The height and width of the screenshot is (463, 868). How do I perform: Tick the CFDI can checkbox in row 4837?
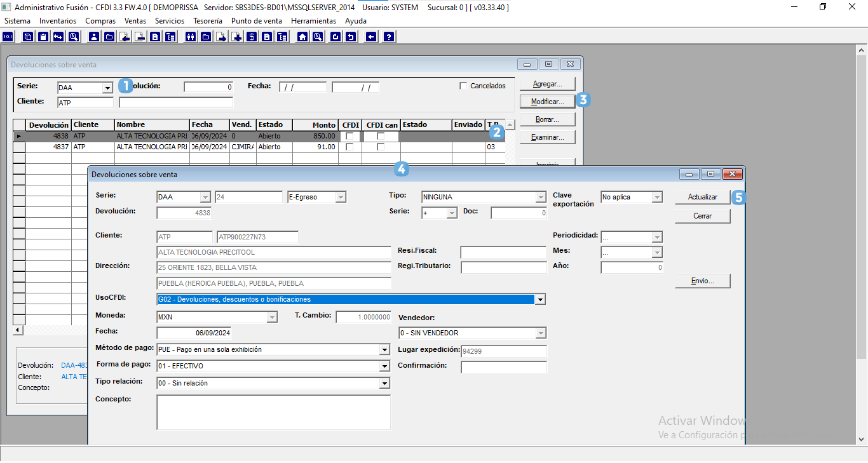tap(381, 147)
